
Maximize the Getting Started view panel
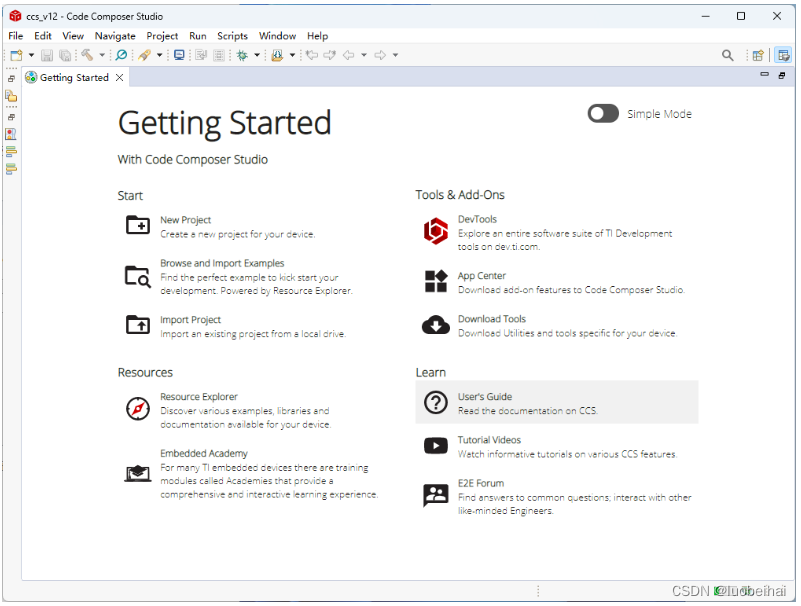(x=782, y=75)
